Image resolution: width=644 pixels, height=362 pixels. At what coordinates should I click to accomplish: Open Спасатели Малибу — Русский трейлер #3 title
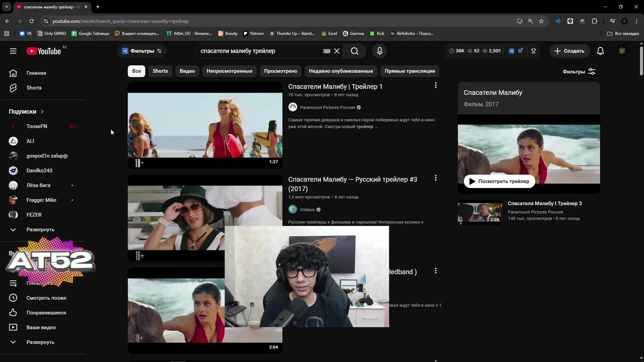(x=353, y=184)
